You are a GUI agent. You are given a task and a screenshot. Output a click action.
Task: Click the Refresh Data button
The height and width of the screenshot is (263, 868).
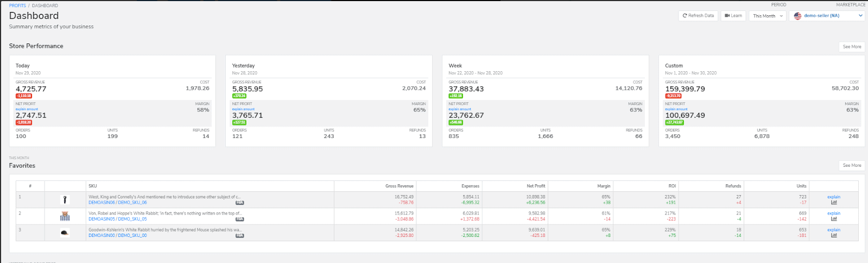[x=698, y=16]
